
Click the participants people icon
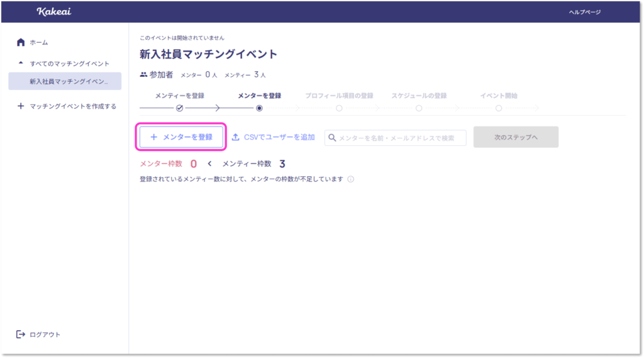click(143, 75)
